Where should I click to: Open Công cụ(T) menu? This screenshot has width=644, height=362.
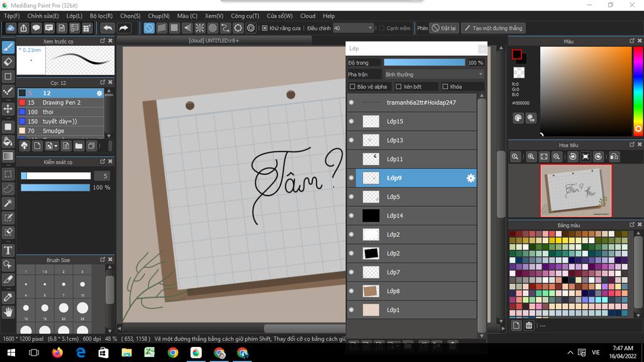click(245, 16)
